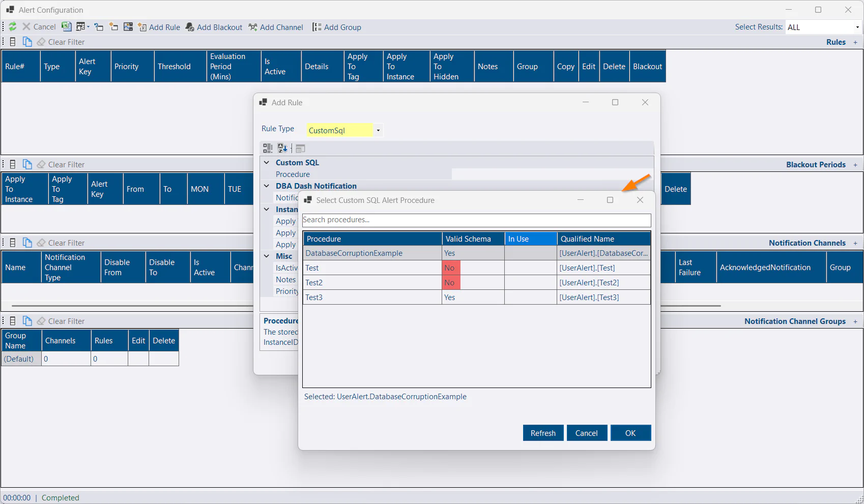Image resolution: width=864 pixels, height=504 pixels.
Task: Click Add Channel in the toolbar
Action: (276, 27)
